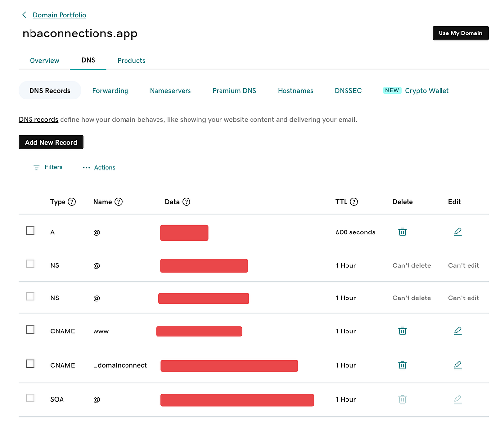Click the Use My Domain button

click(x=460, y=33)
